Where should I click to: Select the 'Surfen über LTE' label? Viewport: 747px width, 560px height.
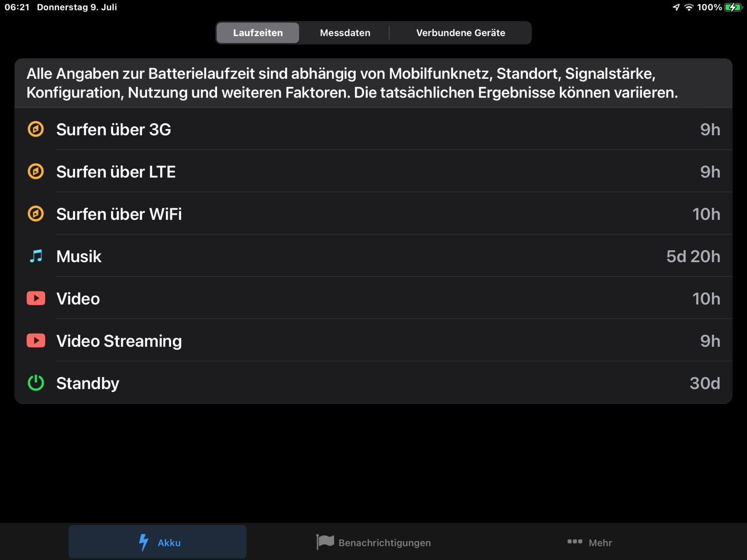click(116, 172)
